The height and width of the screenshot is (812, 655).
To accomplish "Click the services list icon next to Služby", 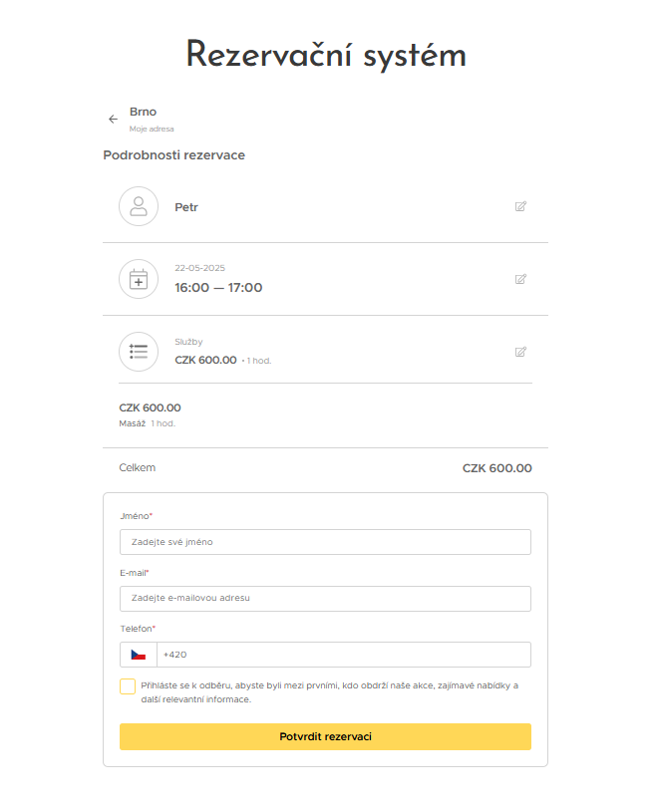I will pos(138,352).
